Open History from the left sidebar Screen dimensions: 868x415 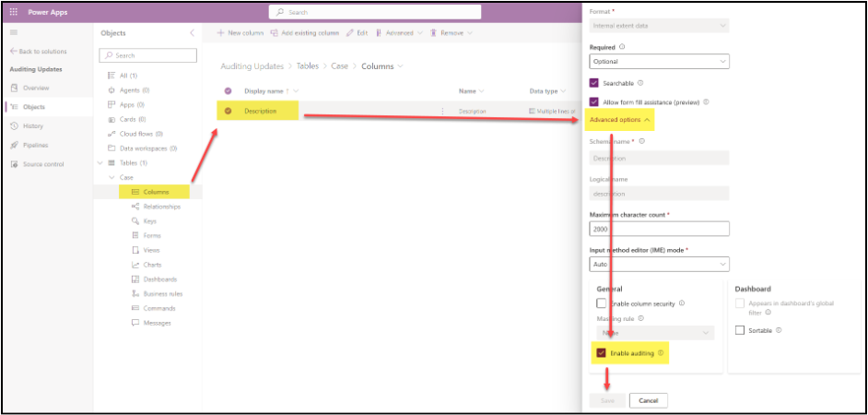[x=14, y=125]
